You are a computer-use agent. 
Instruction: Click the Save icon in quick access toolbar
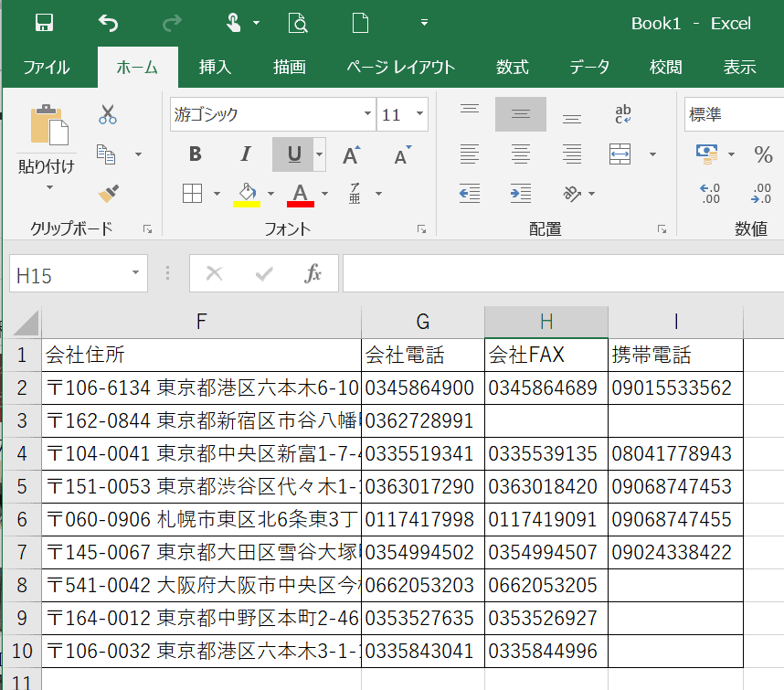[44, 23]
